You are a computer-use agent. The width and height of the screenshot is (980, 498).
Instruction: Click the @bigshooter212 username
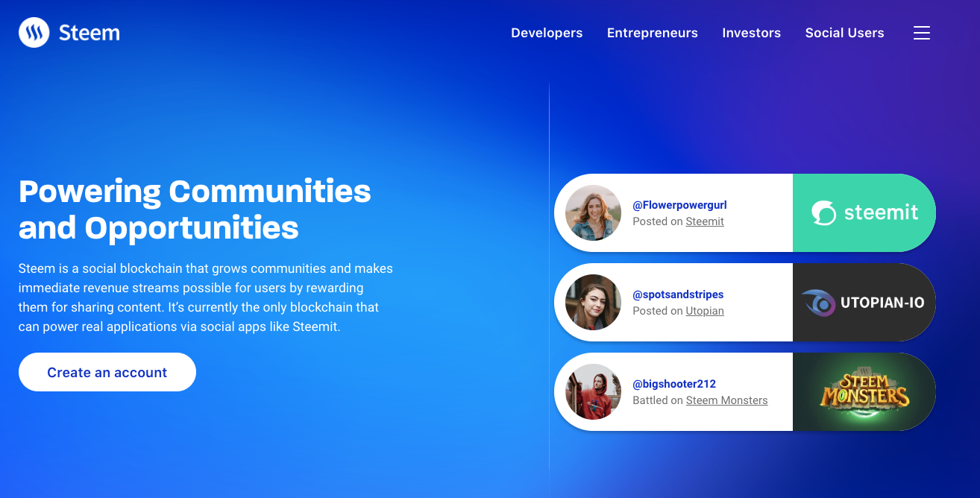(x=674, y=384)
